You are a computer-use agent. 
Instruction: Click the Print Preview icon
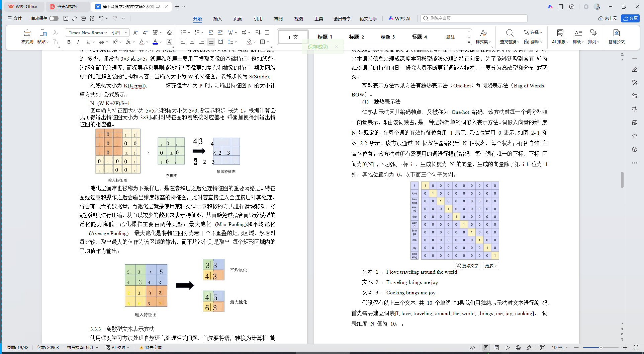coord(92,18)
